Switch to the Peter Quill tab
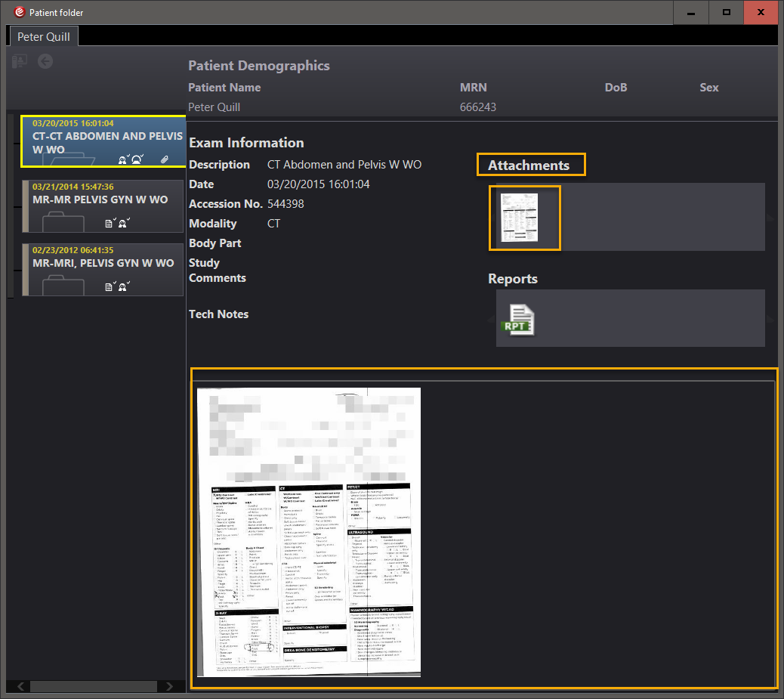The width and height of the screenshot is (784, 699). (x=44, y=36)
